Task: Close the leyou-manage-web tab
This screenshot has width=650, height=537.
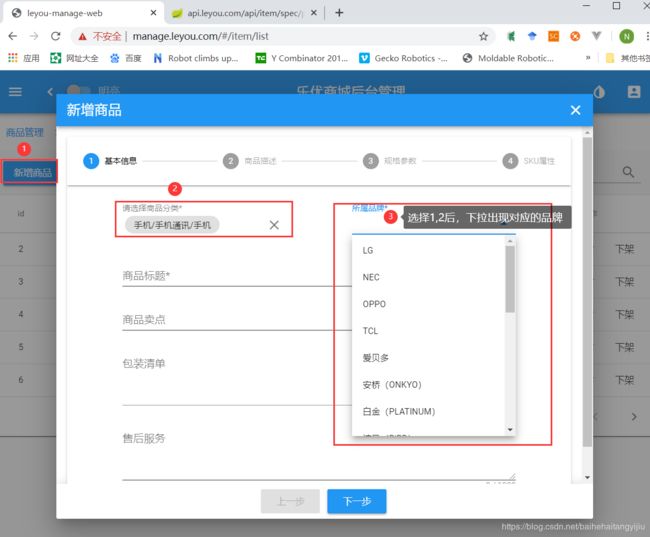Action: pos(153,13)
